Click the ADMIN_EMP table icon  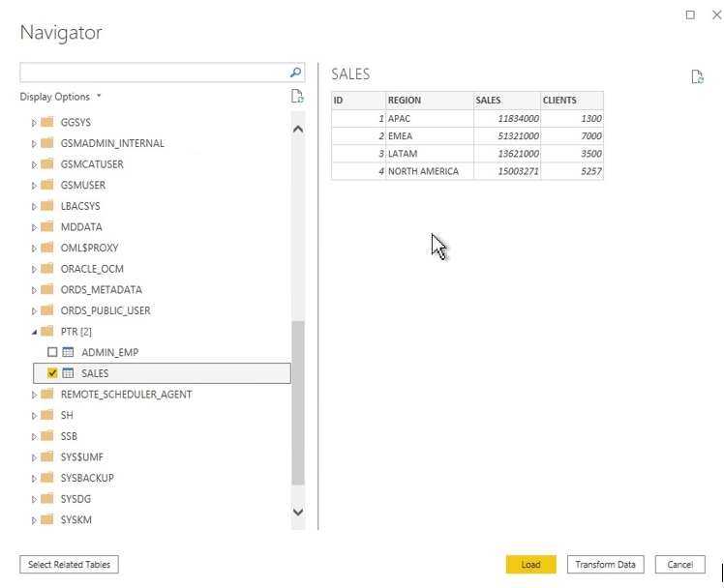(x=69, y=352)
